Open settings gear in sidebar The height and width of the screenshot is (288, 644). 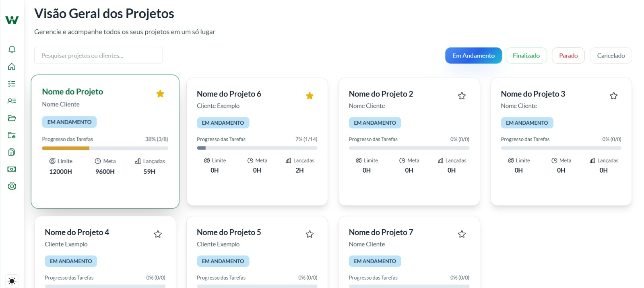pyautogui.click(x=12, y=186)
